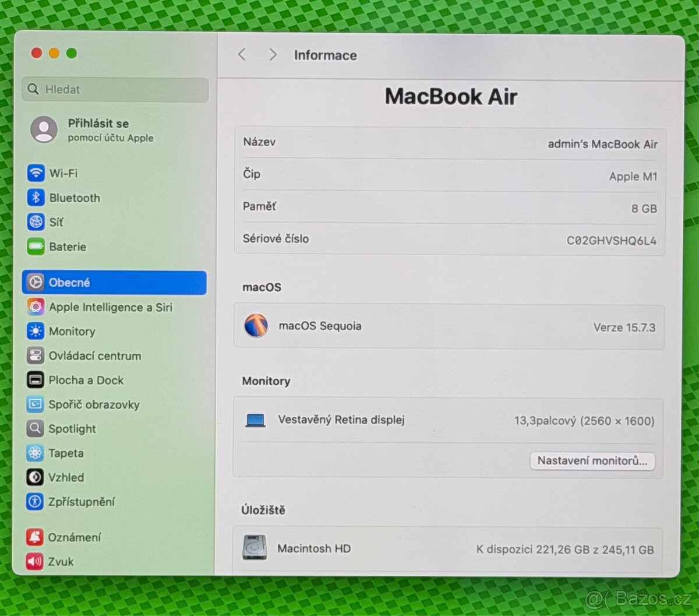Choose Monitory text in the sidebar
The image size is (699, 616).
(x=72, y=332)
